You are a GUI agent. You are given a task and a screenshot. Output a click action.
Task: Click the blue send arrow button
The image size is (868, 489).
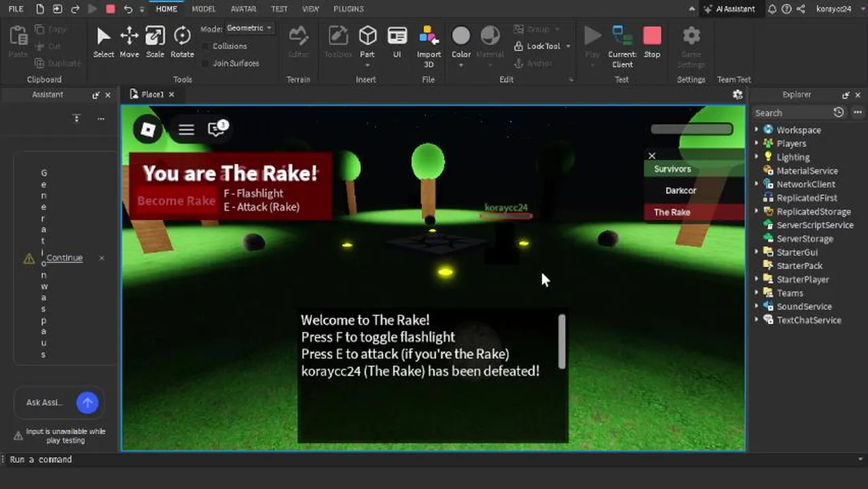87,403
